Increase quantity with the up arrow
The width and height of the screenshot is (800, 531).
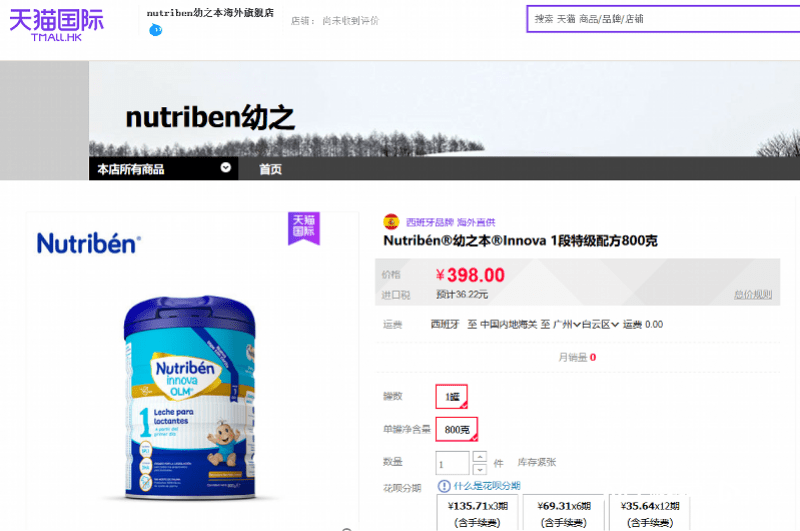(x=480, y=457)
